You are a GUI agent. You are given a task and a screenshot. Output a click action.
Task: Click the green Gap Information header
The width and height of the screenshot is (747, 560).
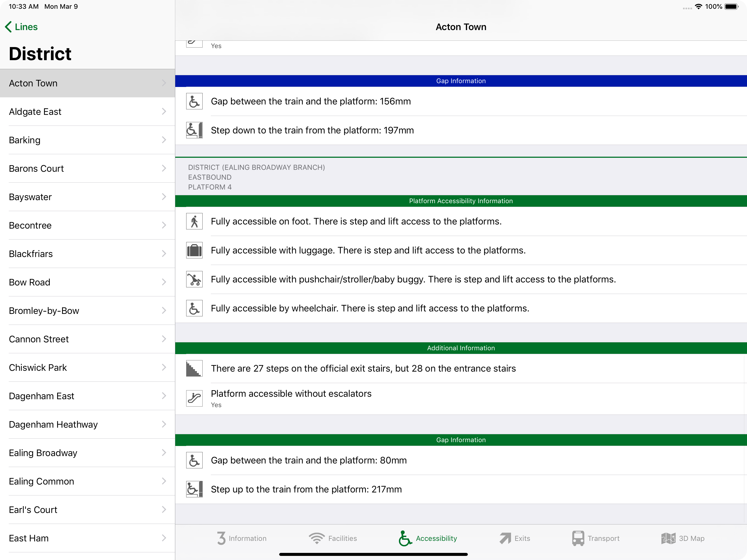click(x=461, y=440)
